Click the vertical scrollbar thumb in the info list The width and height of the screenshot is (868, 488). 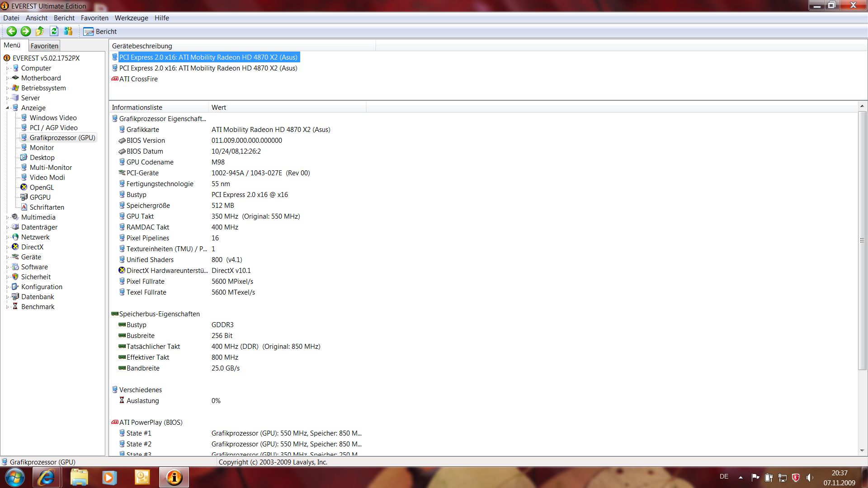point(862,240)
